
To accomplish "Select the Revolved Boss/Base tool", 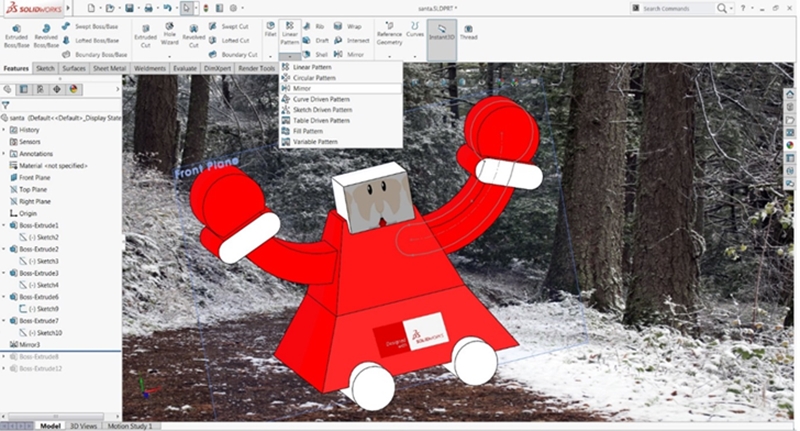I will (x=46, y=36).
